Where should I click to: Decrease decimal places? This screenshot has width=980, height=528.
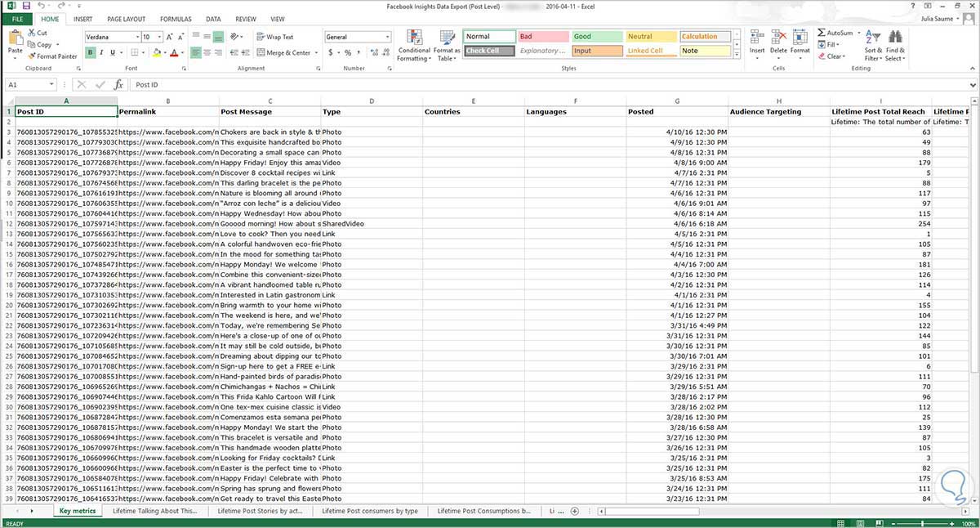[x=385, y=52]
